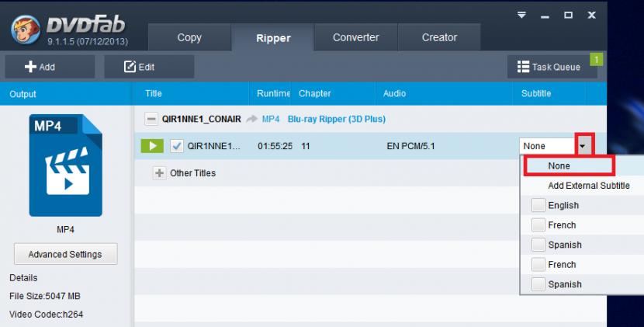Image resolution: width=644 pixels, height=327 pixels.
Task: Open the subtitle dropdown arrow
Action: click(x=583, y=146)
